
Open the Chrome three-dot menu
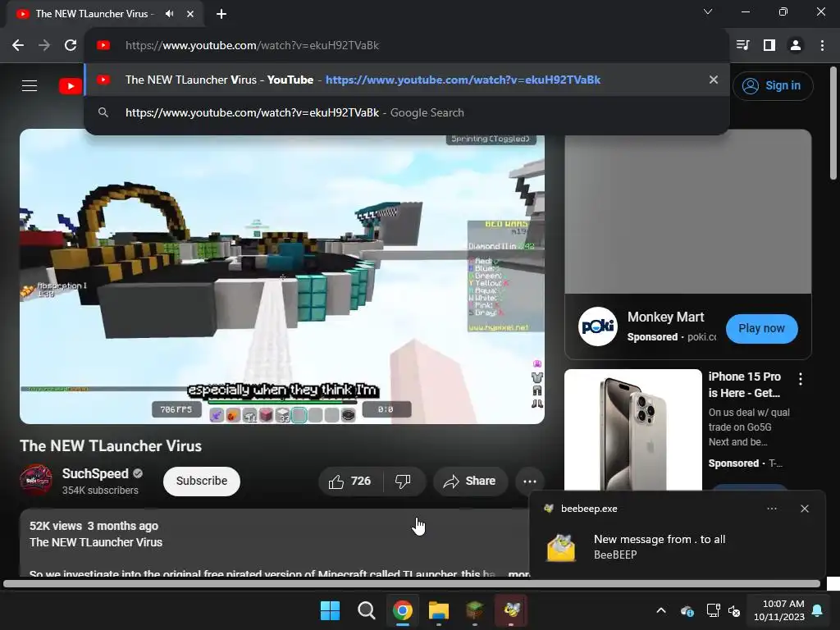tap(822, 46)
